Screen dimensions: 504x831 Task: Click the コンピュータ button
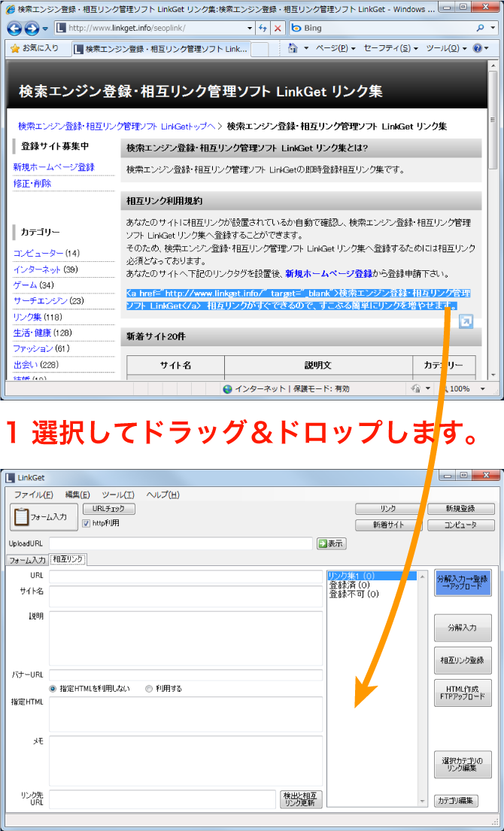tap(460, 525)
